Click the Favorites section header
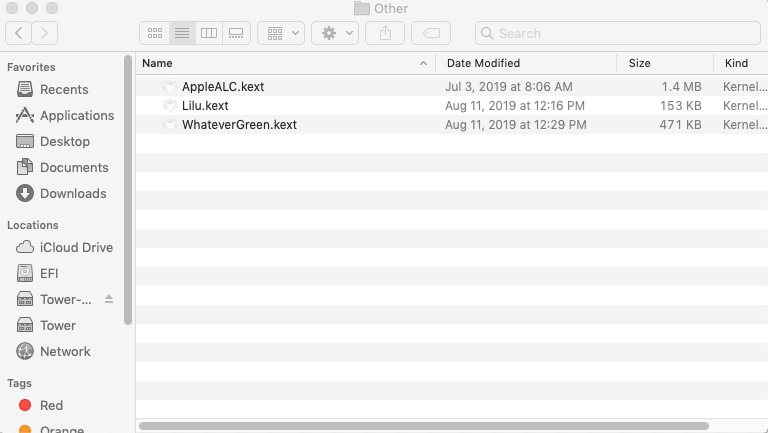 31,67
